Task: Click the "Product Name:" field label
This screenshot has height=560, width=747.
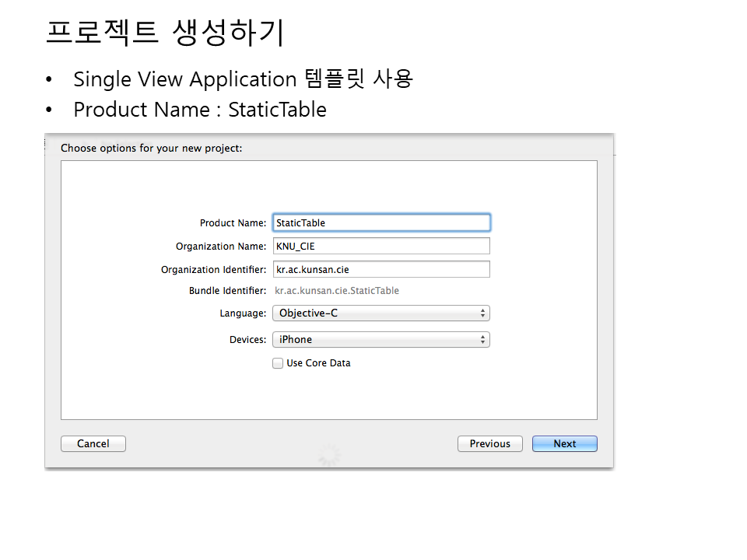Action: pos(233,223)
